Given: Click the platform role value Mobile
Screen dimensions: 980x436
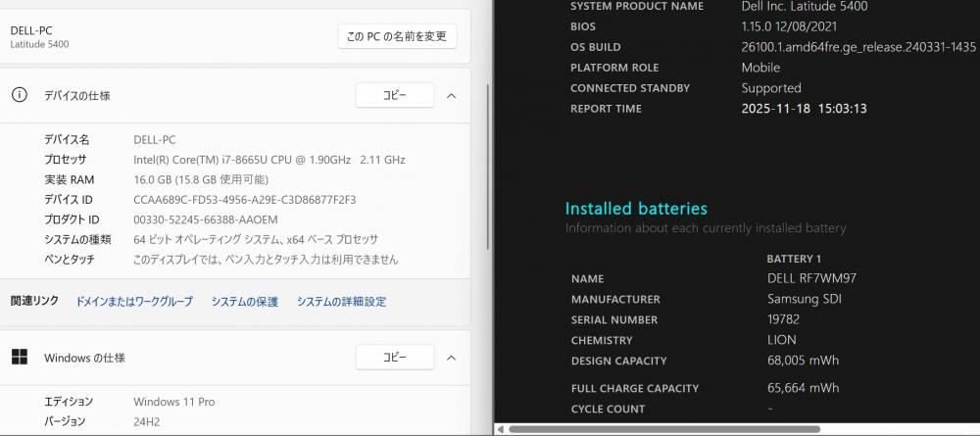Looking at the screenshot, I should pos(760,68).
